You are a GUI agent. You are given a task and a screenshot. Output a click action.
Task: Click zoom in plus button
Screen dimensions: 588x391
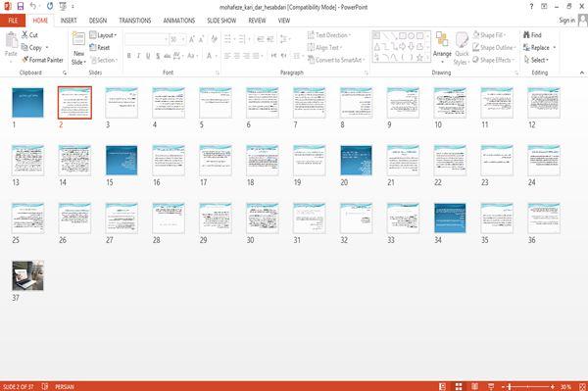tap(553, 386)
